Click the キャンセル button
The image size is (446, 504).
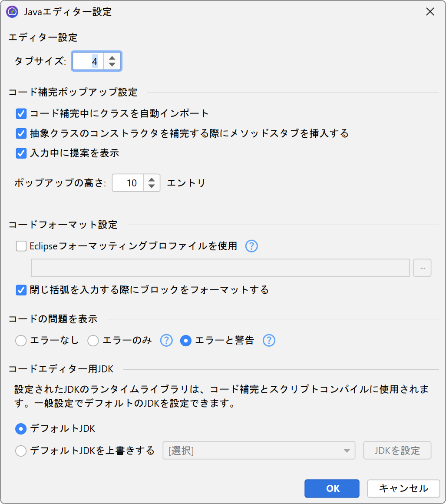click(x=403, y=488)
